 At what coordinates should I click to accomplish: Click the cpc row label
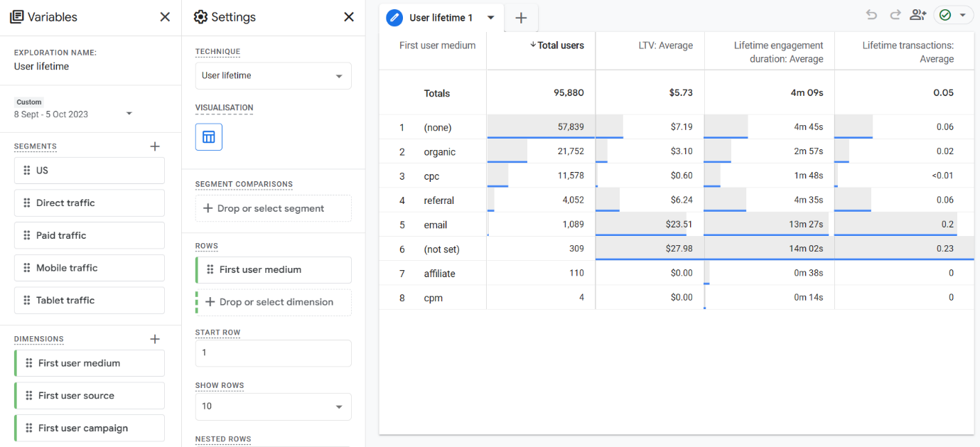pos(432,176)
